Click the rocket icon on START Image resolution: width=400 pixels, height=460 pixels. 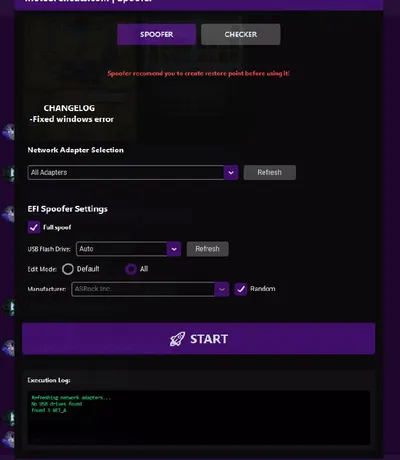tap(177, 339)
